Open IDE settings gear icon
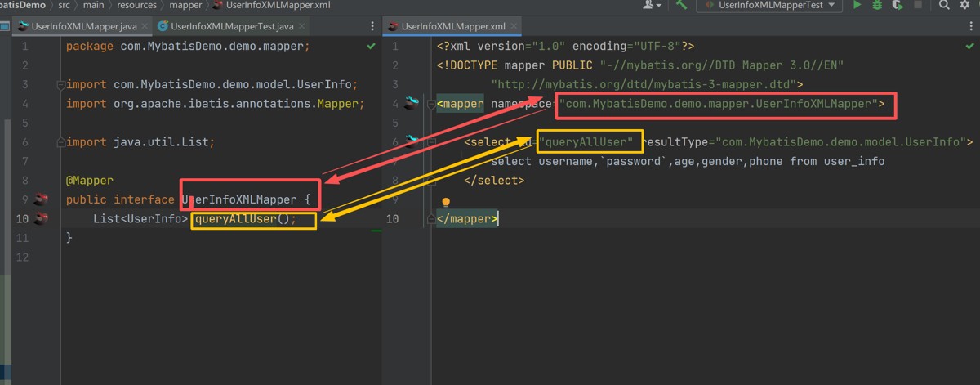Screen dimensions: 980x385 [x=964, y=5]
